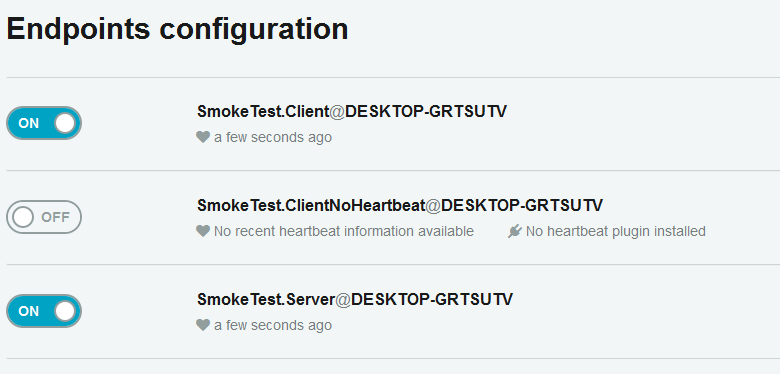Turn off the SmokeTest.Server monitoring switch

(44, 311)
